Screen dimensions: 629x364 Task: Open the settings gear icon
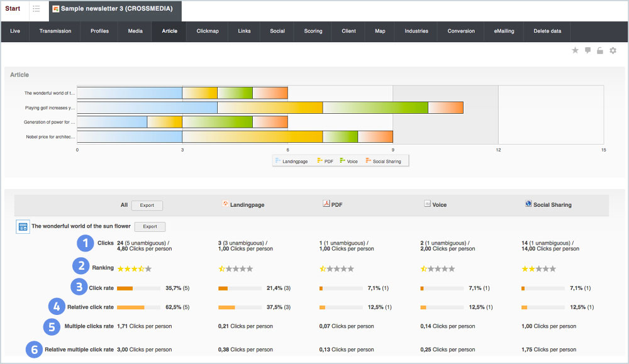[x=613, y=50]
